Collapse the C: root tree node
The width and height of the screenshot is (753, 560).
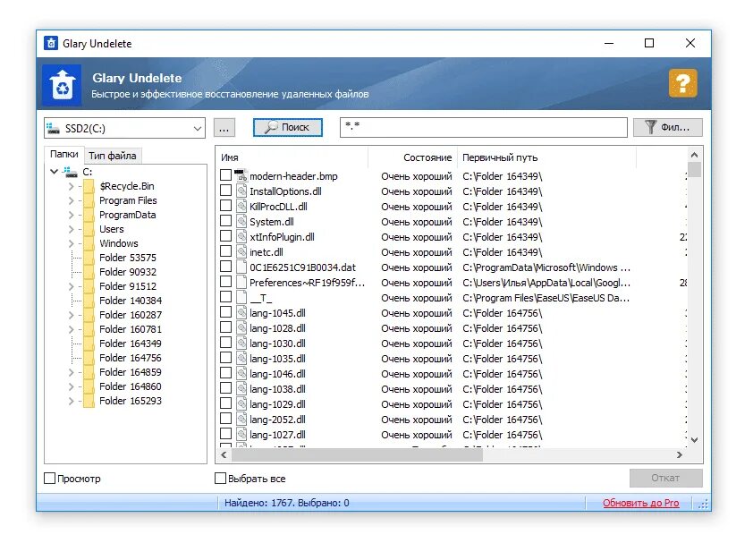54,172
